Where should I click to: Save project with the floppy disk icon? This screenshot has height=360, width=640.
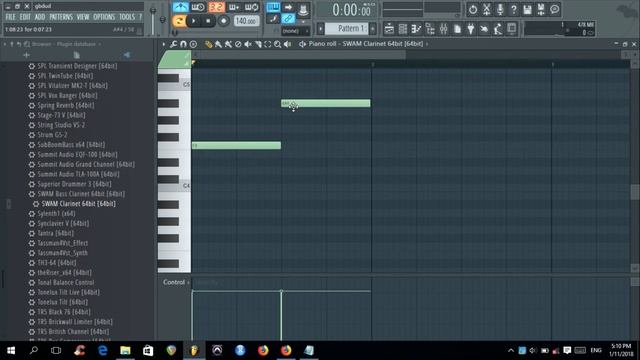527,9
